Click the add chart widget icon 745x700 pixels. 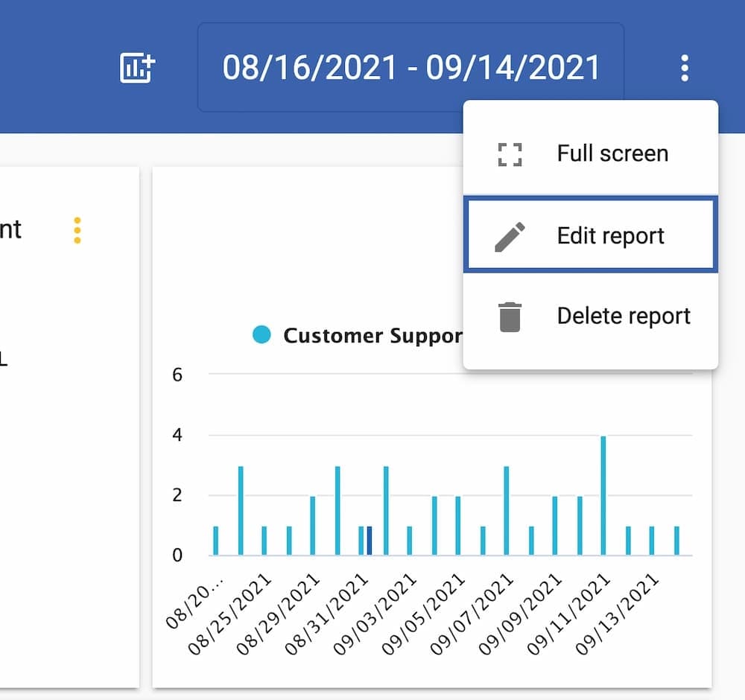136,69
